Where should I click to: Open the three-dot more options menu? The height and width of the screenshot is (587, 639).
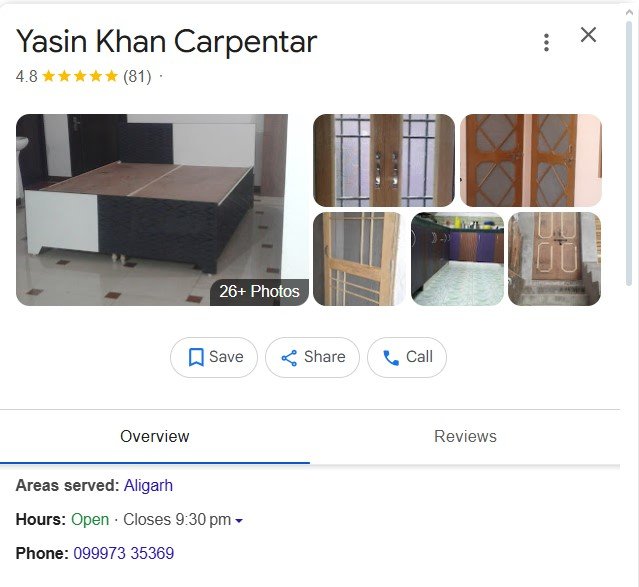[546, 43]
